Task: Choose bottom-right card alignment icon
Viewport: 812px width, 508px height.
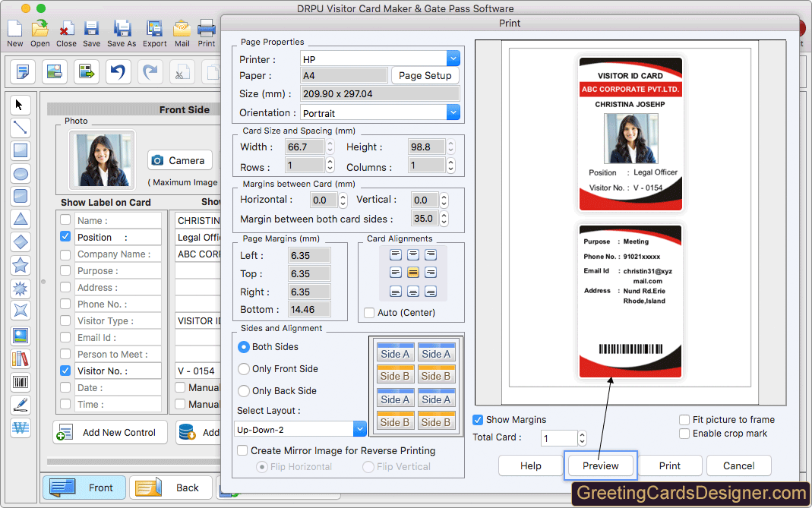Action: click(x=431, y=292)
